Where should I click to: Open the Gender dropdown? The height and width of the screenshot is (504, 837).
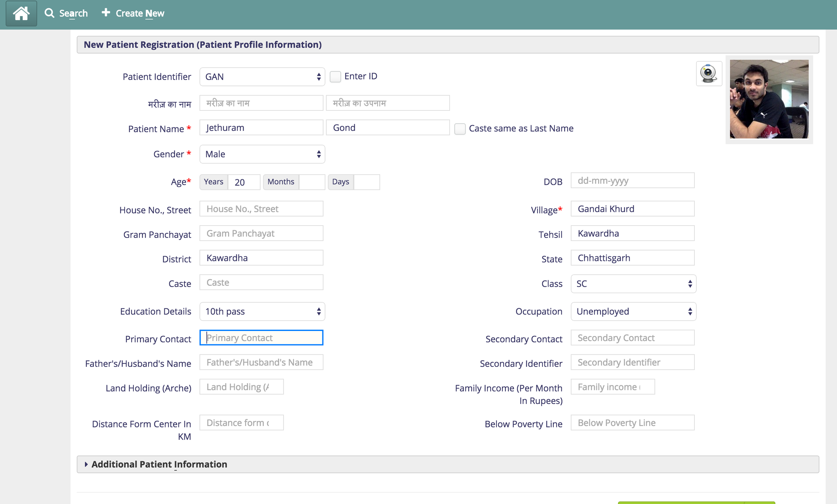click(x=262, y=154)
